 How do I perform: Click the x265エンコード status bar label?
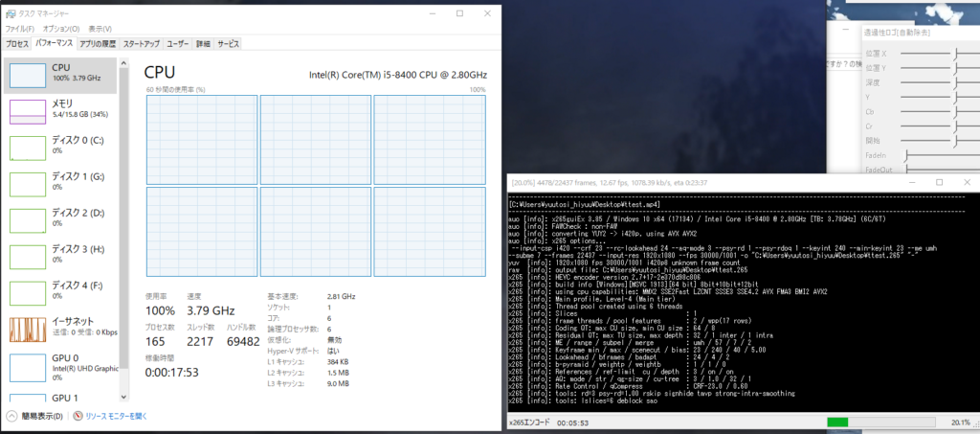[529, 423]
